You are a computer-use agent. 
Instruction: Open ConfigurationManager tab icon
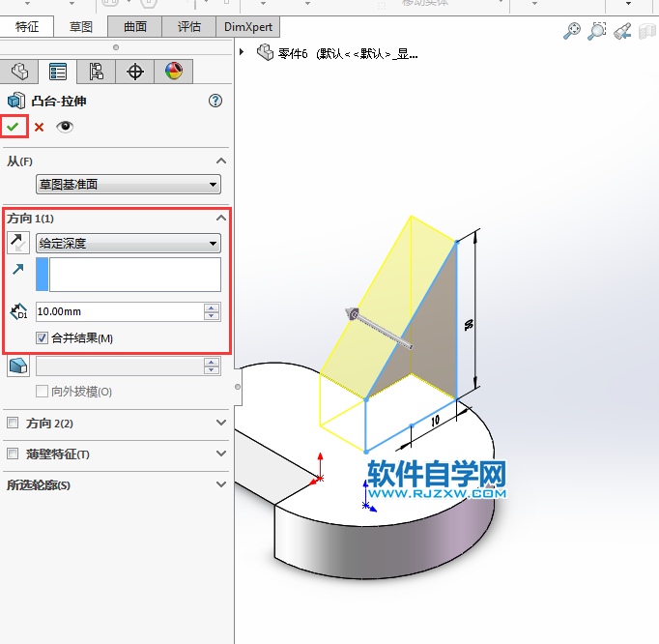[x=97, y=72]
